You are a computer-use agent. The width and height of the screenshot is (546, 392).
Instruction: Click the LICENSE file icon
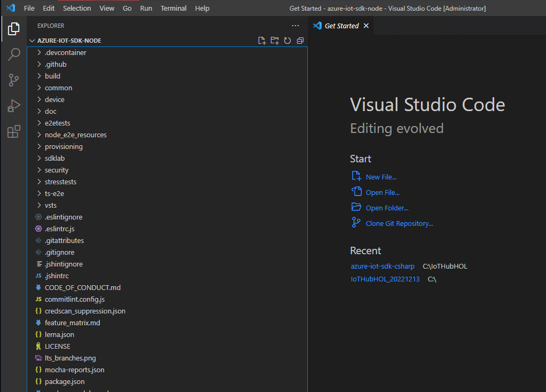[x=38, y=347]
